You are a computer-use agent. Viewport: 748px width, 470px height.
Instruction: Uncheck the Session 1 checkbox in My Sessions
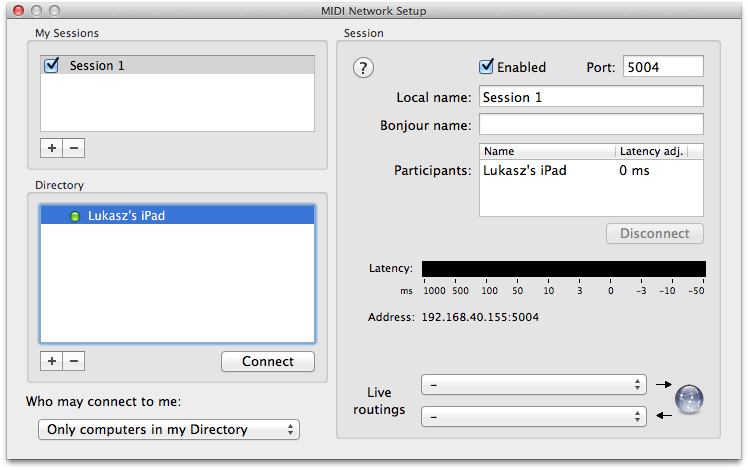pos(51,65)
